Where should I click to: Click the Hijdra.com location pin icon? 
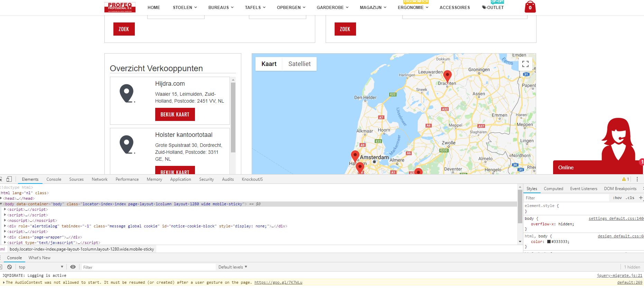point(127,93)
